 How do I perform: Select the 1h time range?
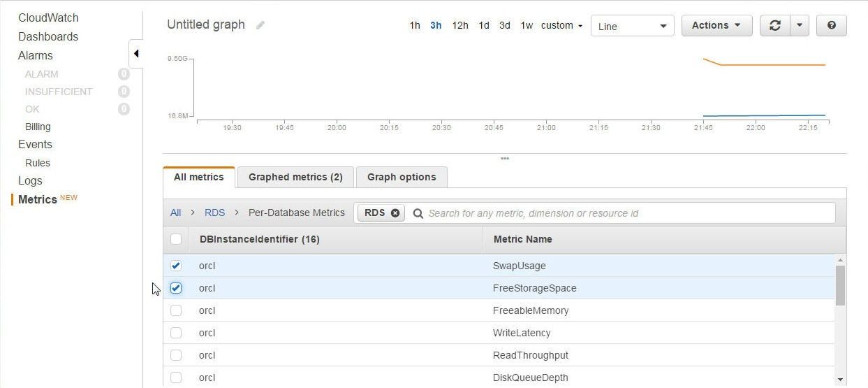415,25
